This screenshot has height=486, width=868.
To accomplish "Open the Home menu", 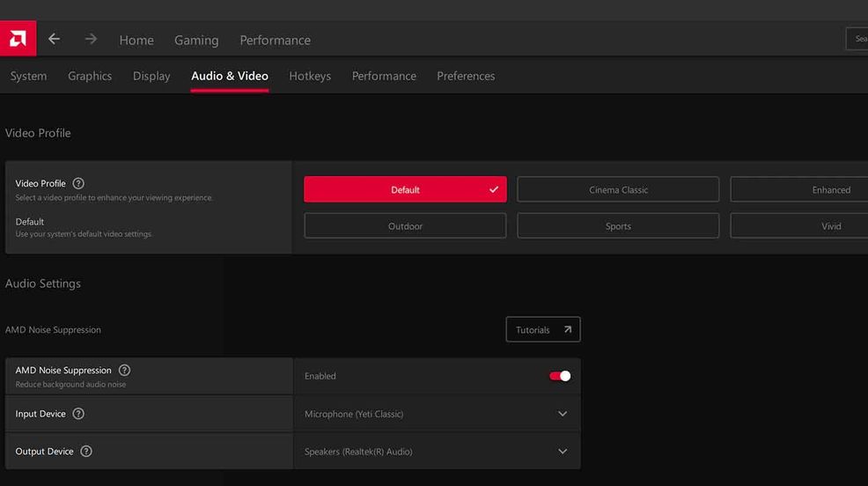I will (x=136, y=40).
